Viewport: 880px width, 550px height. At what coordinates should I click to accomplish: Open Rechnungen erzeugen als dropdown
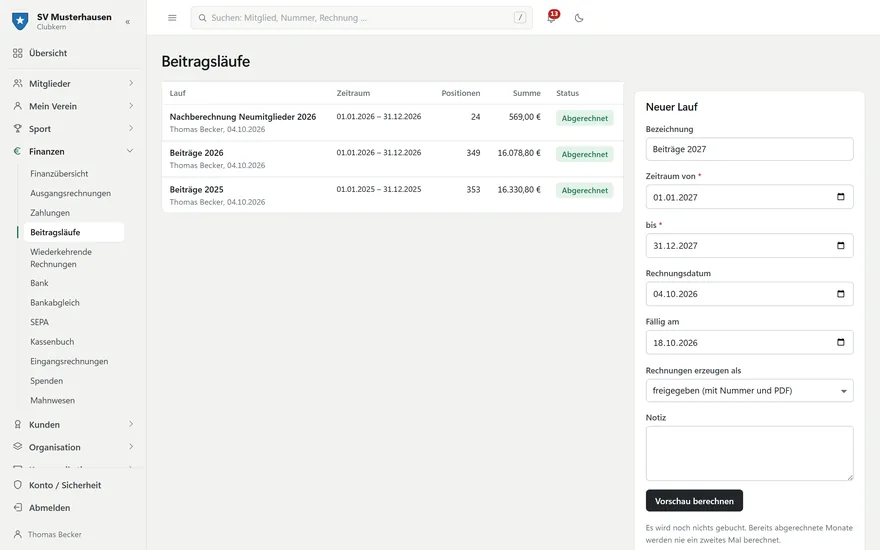(749, 391)
